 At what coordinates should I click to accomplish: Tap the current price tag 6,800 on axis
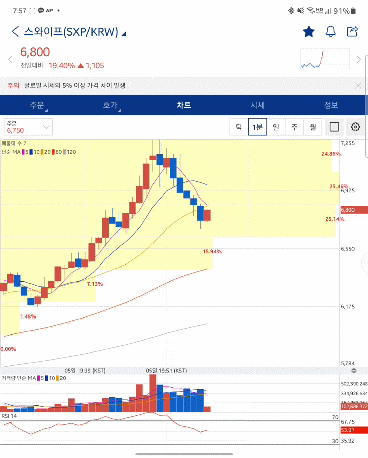(x=354, y=210)
